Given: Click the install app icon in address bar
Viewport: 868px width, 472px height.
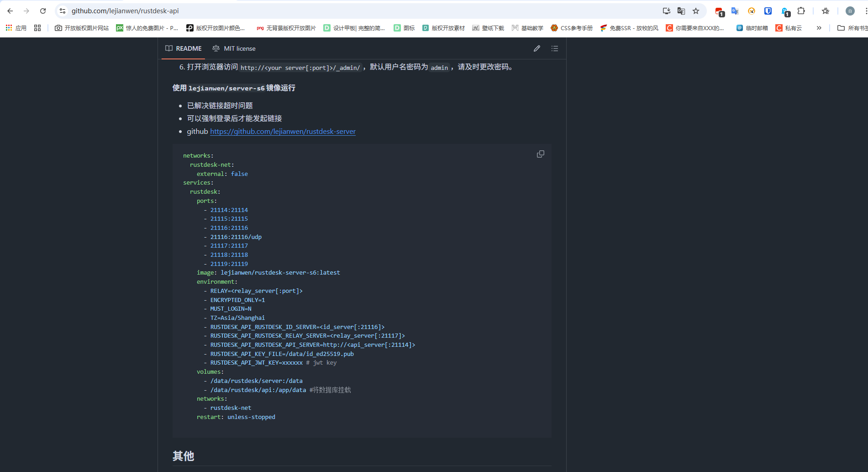Looking at the screenshot, I should pyautogui.click(x=667, y=11).
